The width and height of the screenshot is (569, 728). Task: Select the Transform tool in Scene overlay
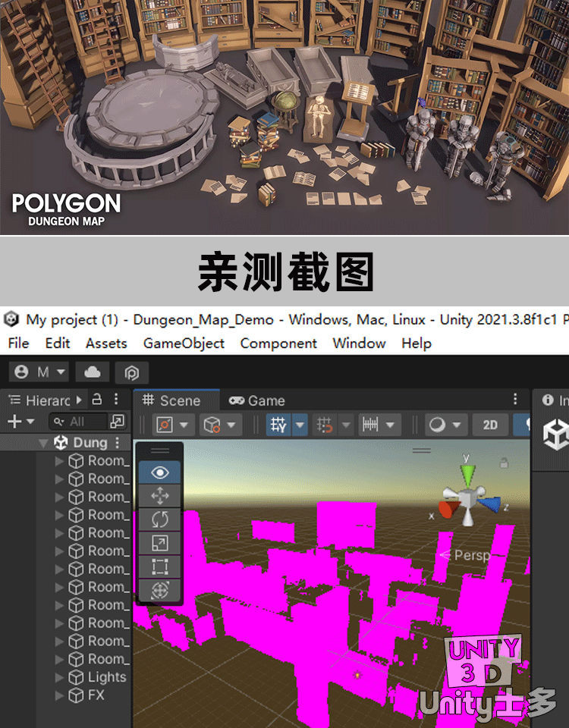160,590
